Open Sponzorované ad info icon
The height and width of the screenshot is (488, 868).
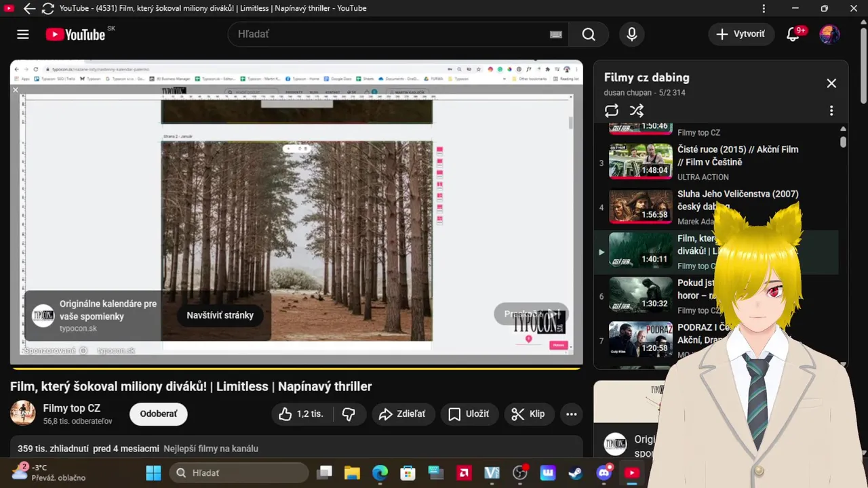coord(83,350)
